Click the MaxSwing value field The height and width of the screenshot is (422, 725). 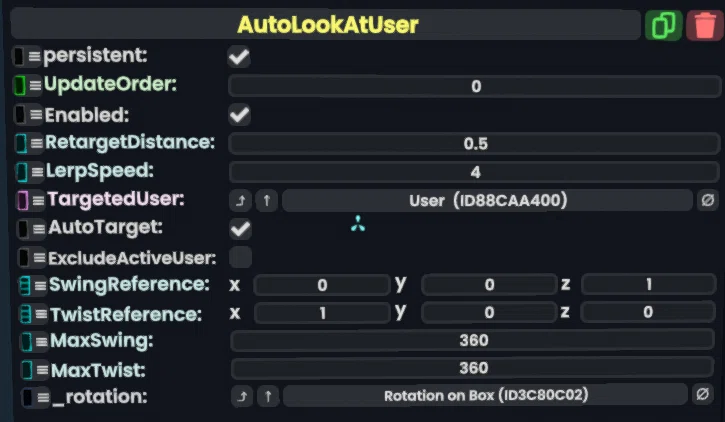(x=473, y=340)
